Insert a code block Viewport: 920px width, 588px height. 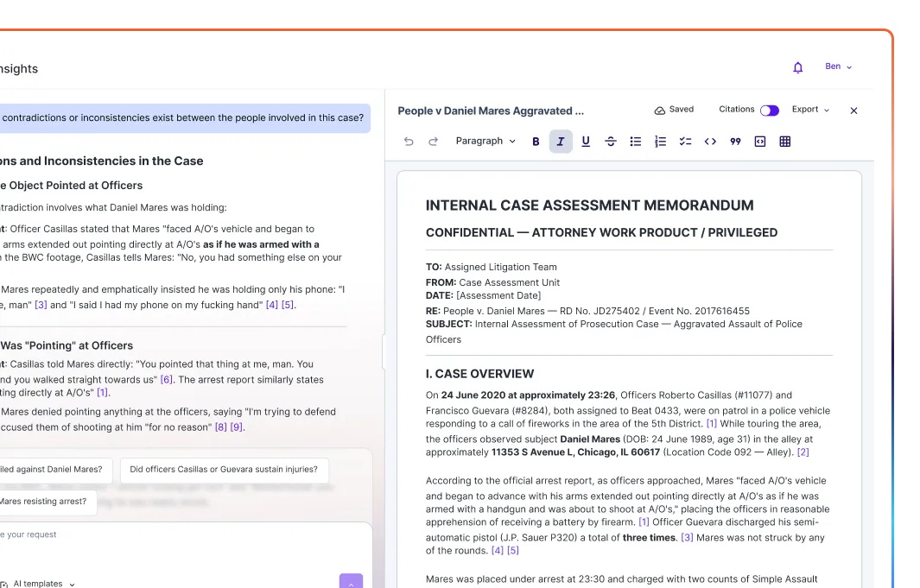(760, 142)
